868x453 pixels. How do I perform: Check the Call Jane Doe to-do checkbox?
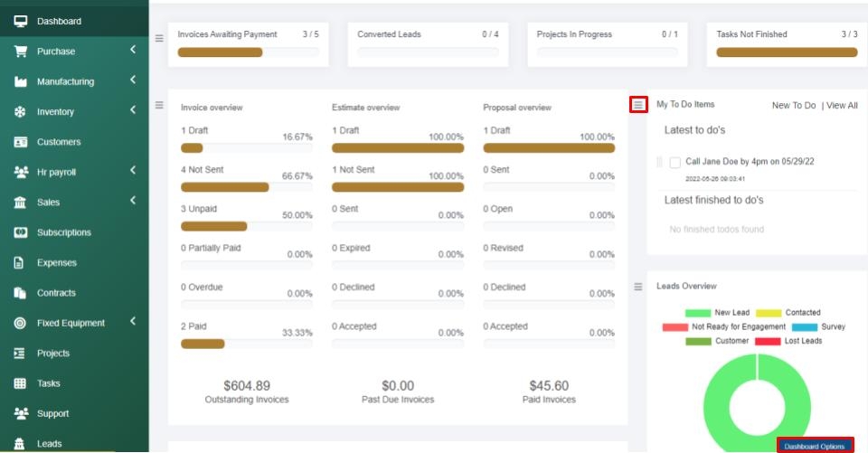pos(675,162)
